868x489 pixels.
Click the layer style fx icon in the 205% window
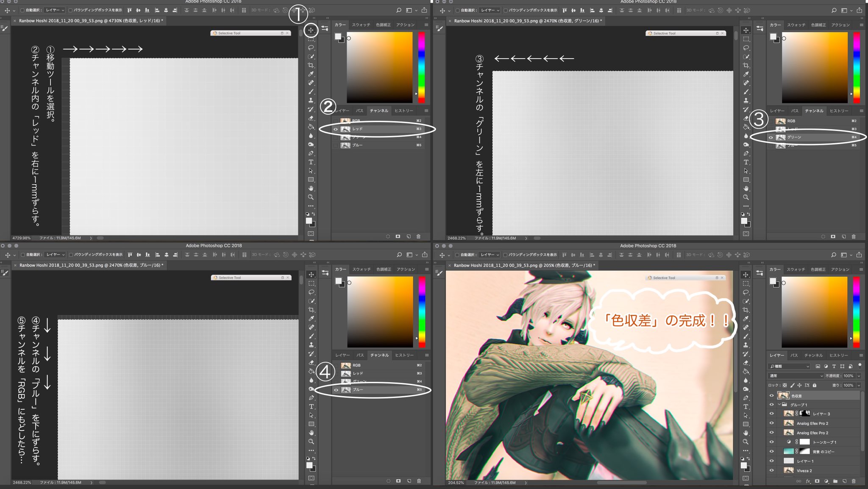click(x=808, y=481)
